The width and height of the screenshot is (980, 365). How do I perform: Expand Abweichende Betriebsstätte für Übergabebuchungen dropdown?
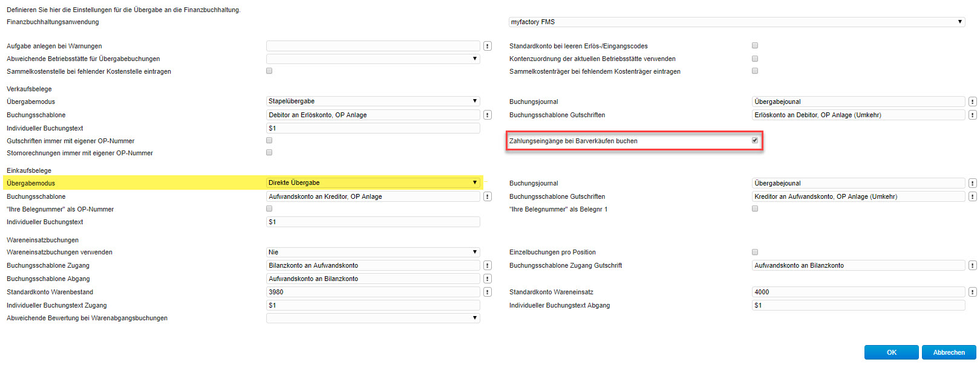tap(373, 59)
